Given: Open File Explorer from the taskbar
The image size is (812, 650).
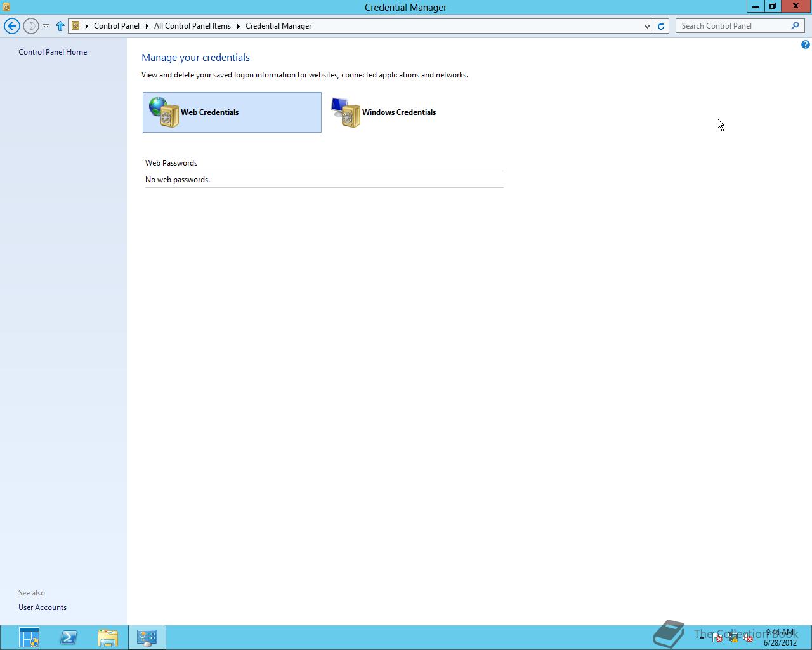Looking at the screenshot, I should (x=108, y=637).
